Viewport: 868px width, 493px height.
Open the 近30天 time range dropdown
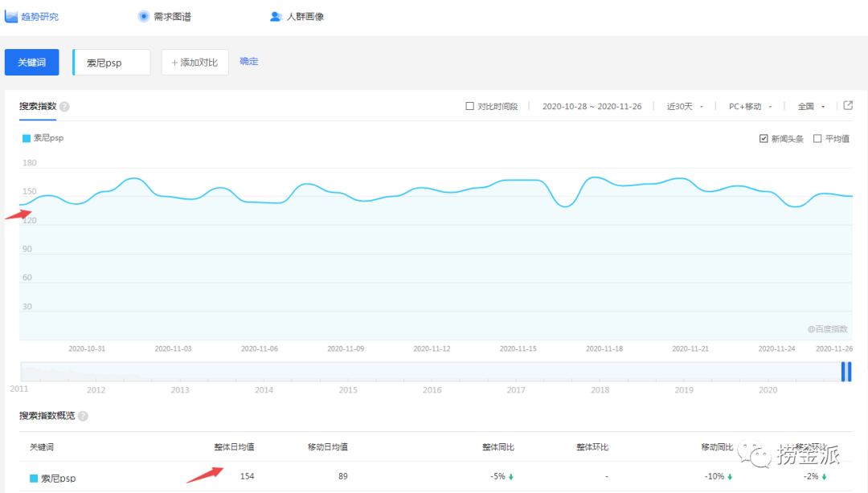(684, 106)
